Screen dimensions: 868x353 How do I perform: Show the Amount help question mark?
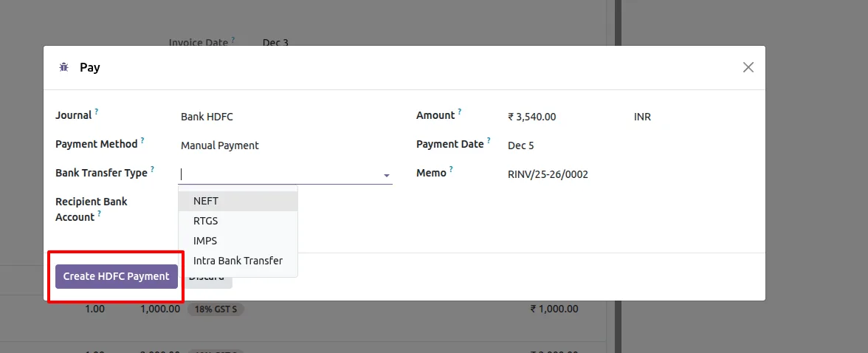coord(459,112)
